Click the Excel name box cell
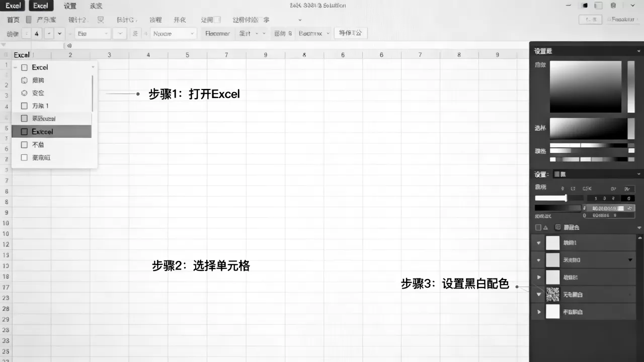644x362 pixels. [22, 55]
